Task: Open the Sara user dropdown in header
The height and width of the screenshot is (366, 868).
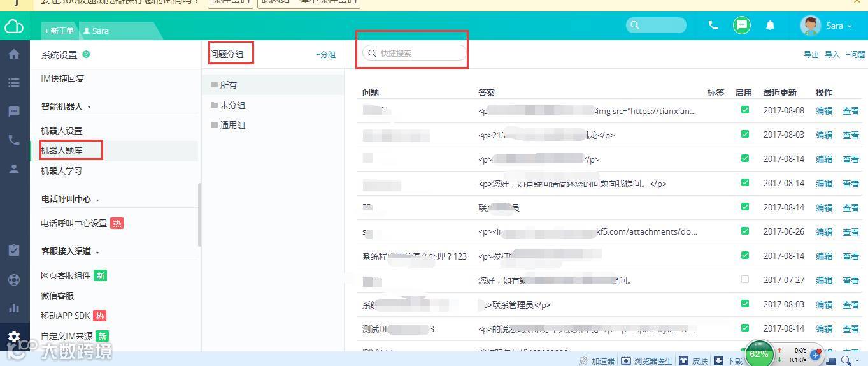Action: pyautogui.click(x=839, y=26)
